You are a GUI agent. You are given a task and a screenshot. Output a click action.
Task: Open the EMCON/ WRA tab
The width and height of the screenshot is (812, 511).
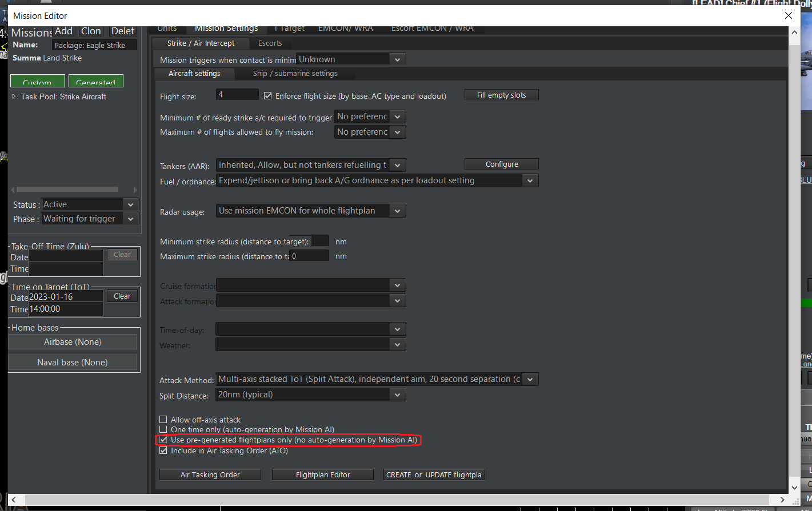click(x=346, y=29)
